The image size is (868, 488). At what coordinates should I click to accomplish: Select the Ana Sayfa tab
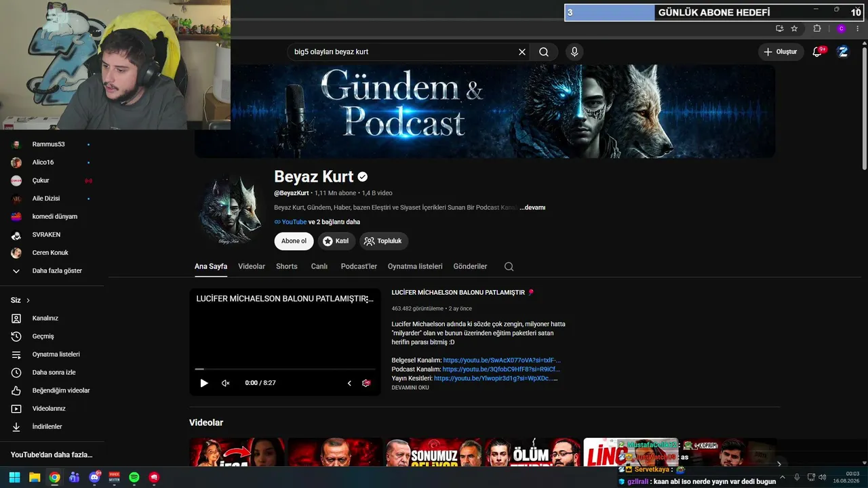click(x=211, y=266)
